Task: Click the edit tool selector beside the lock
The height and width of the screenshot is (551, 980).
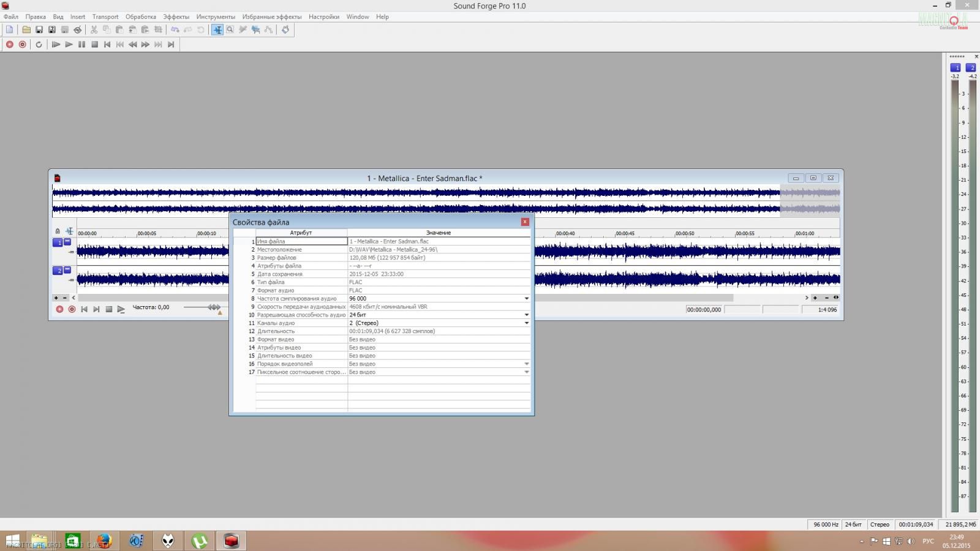Action: 69,231
